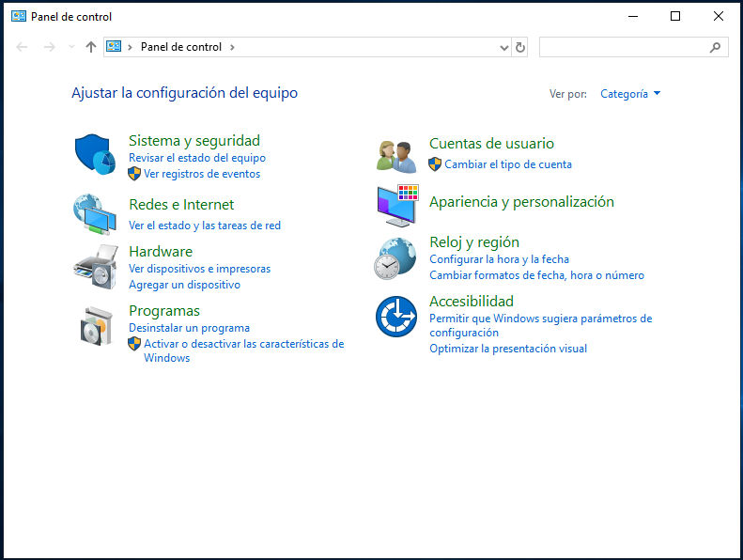This screenshot has width=743, height=560.
Task: Click the shield beside Activar o desactivar características
Action: point(134,344)
